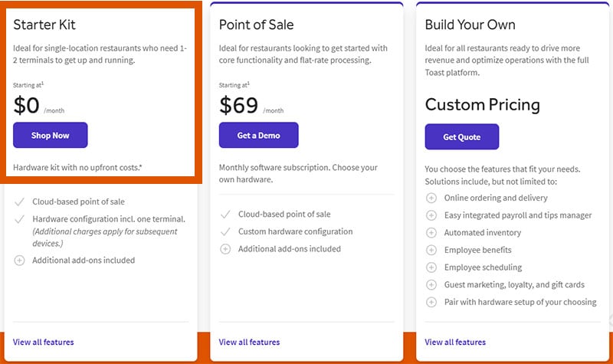This screenshot has height=364, width=613.
Task: Click the Get a Demo button
Action: (x=258, y=136)
